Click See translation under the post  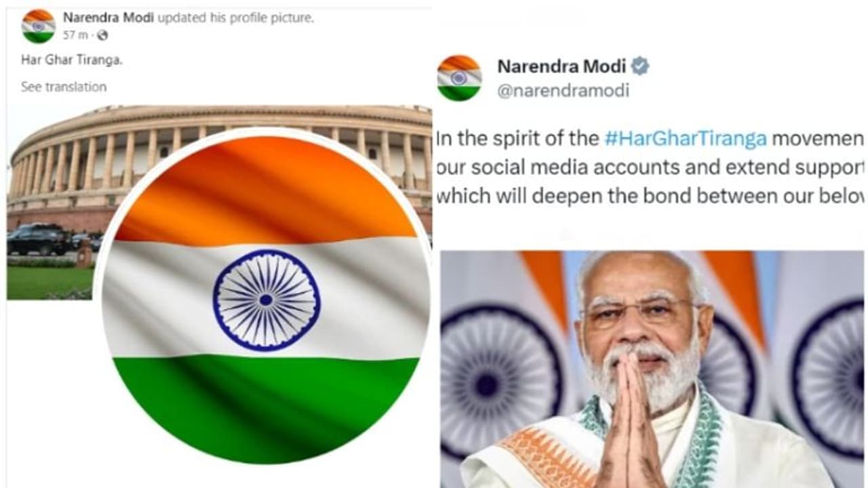point(64,87)
